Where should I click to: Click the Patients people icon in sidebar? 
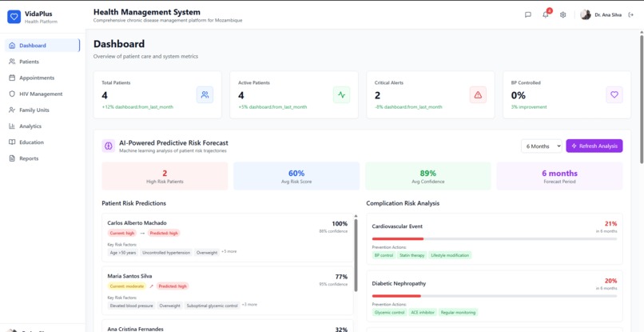point(12,62)
